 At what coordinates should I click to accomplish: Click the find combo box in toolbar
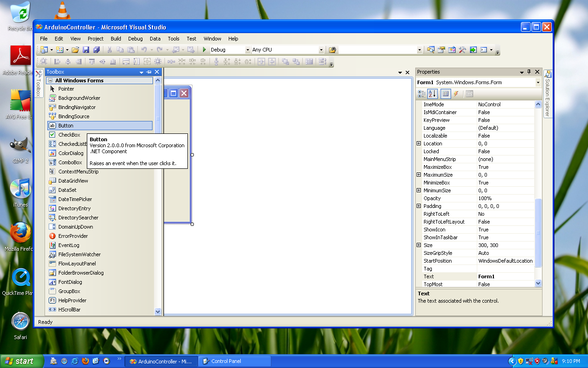(x=380, y=50)
